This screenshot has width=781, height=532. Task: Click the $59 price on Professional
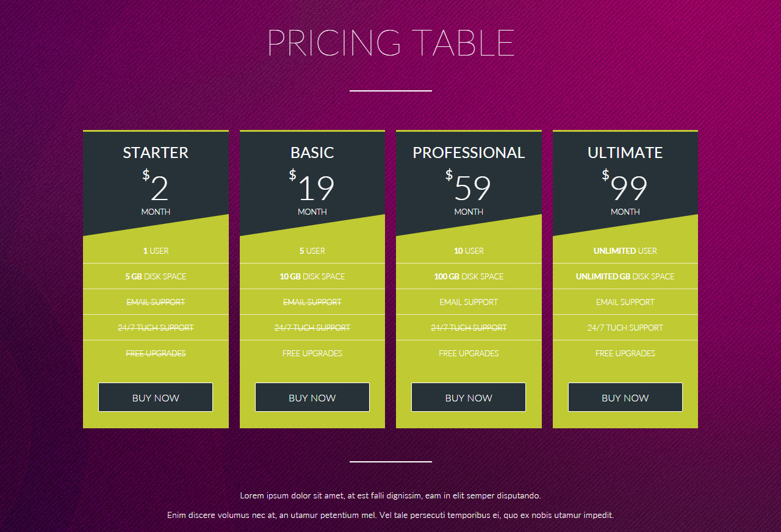[x=470, y=188]
